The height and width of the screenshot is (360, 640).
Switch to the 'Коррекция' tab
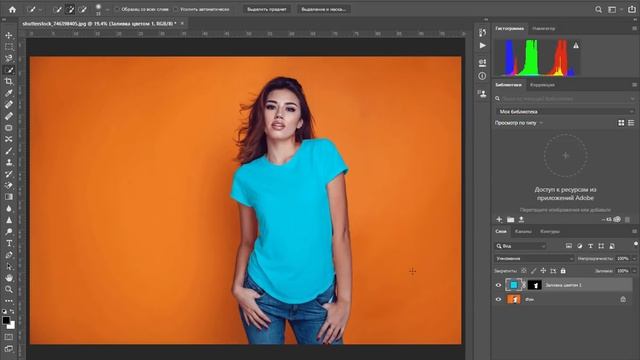(542, 85)
